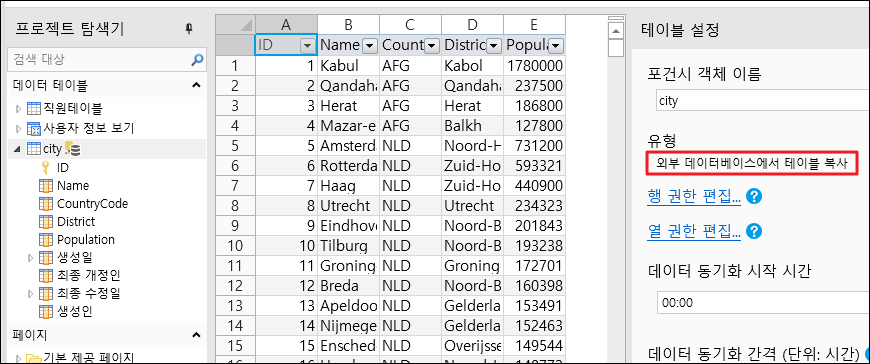Open help icon beside 열 권한 편집
The width and height of the screenshot is (870, 364).
coord(753,231)
